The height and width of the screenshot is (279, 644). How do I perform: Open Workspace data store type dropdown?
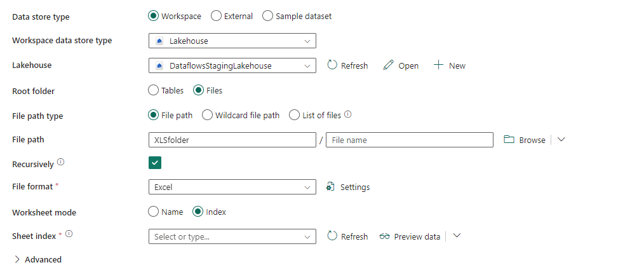(232, 41)
